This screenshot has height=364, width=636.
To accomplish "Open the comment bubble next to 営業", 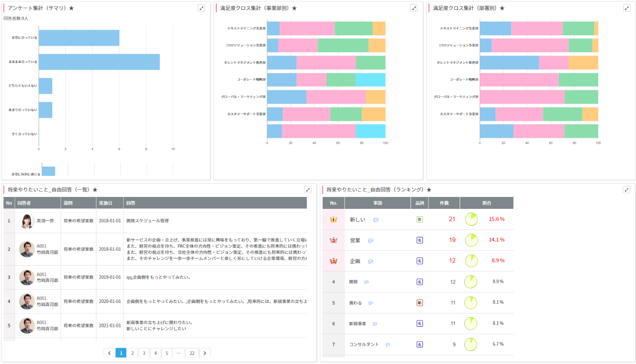I will coord(371,241).
